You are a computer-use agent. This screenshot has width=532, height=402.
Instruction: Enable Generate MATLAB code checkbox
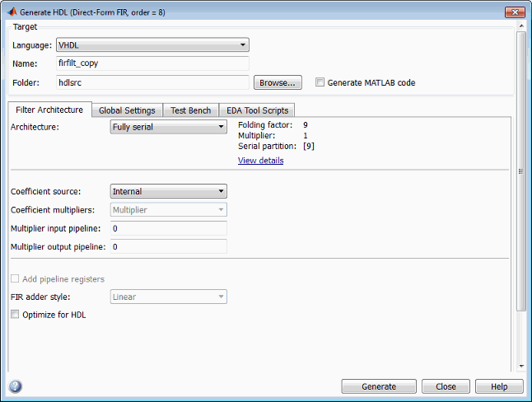tap(320, 82)
